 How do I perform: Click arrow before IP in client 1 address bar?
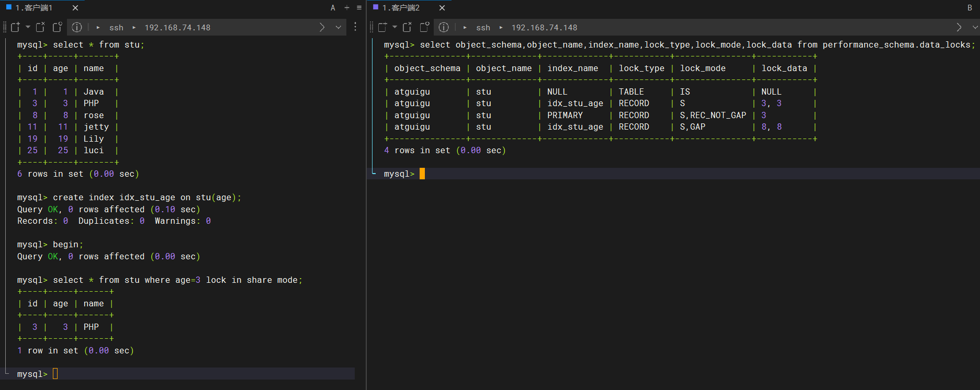[x=134, y=27]
